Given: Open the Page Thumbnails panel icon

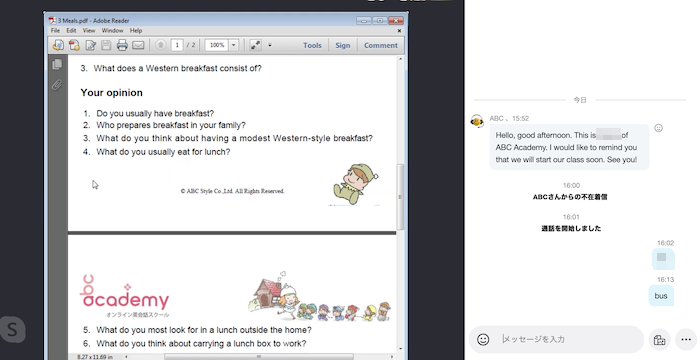Looking at the screenshot, I should pos(57,64).
